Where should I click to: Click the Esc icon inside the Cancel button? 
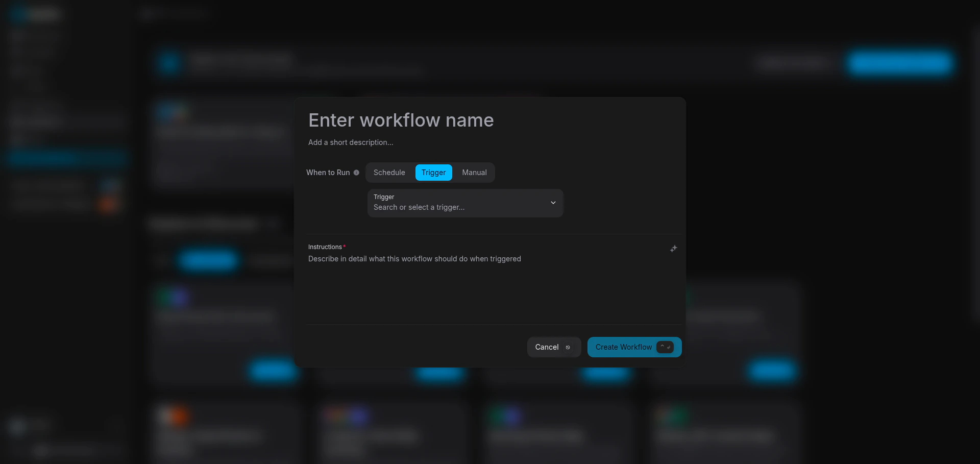click(568, 347)
